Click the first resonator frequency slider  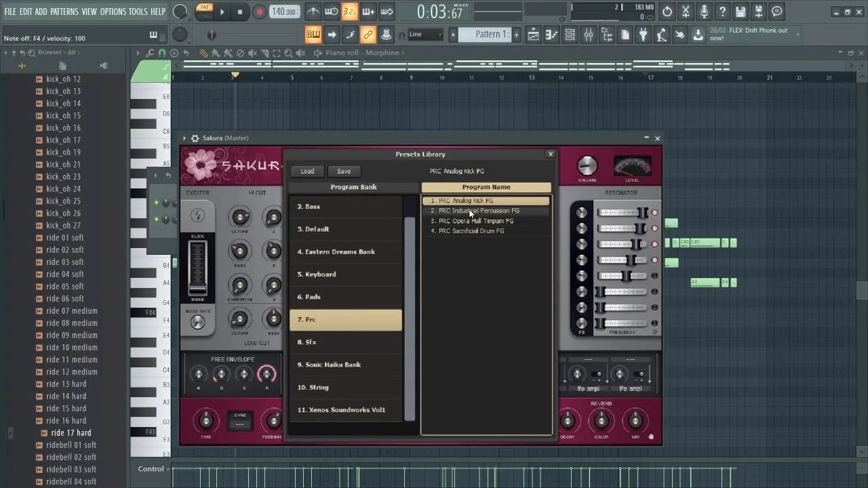coord(623,213)
